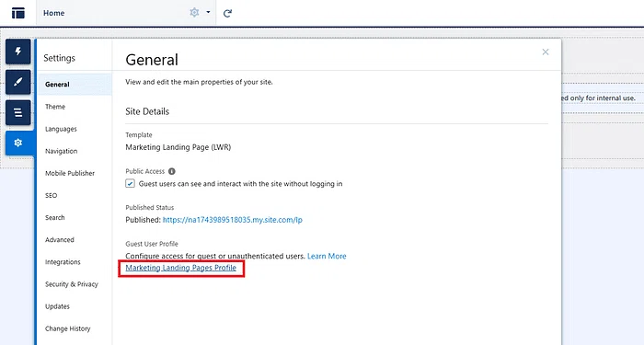Close the Settings panel with the X
This screenshot has height=345, width=644.
point(546,52)
